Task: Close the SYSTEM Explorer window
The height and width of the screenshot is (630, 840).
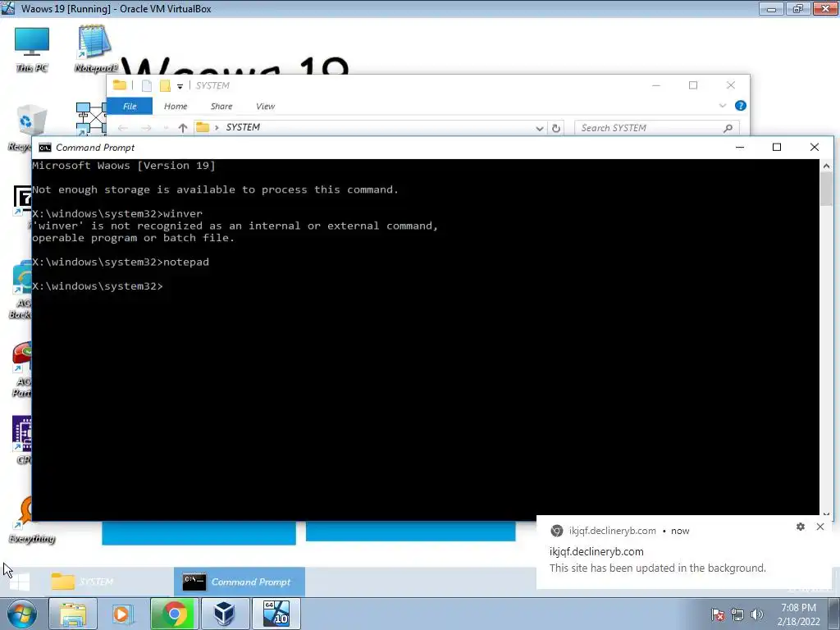Action: (731, 85)
